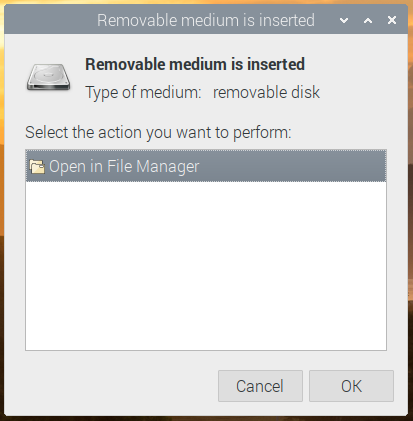
Task: Click grey area between drive icon and list
Action: point(49,107)
